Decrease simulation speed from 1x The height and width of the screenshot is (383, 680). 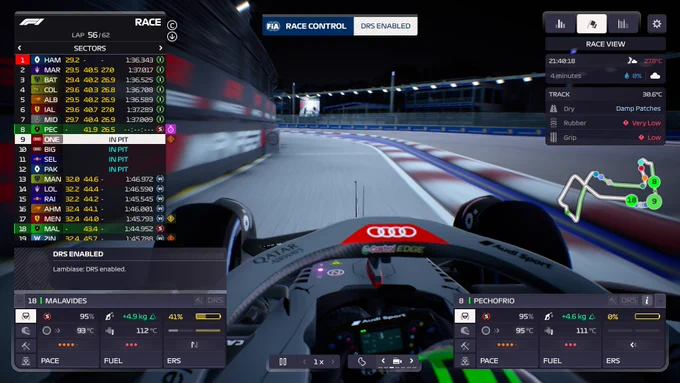(x=304, y=361)
